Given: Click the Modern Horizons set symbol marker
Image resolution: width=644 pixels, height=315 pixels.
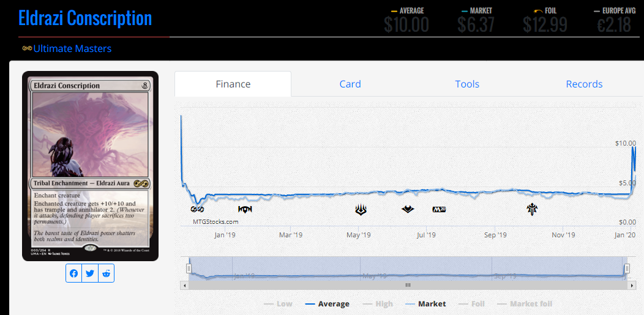Looking at the screenshot, I should (408, 210).
